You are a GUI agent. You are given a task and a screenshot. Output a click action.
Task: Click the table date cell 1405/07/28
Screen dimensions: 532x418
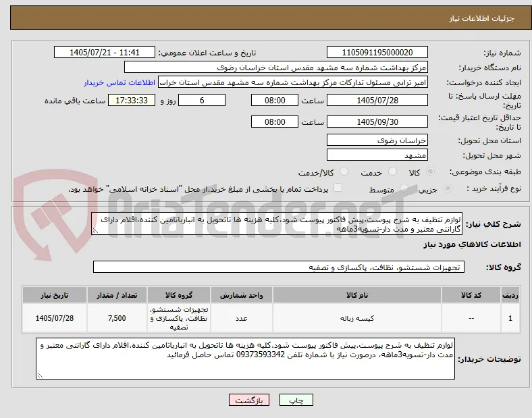point(54,318)
